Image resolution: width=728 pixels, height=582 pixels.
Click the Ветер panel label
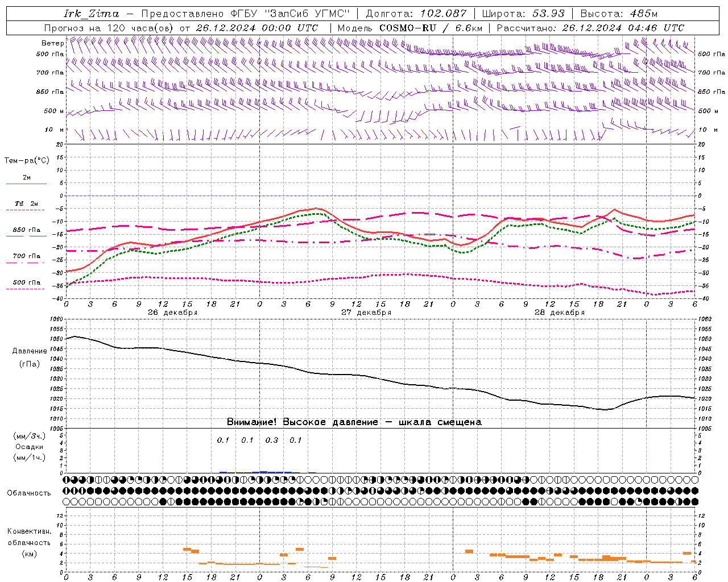(x=52, y=43)
